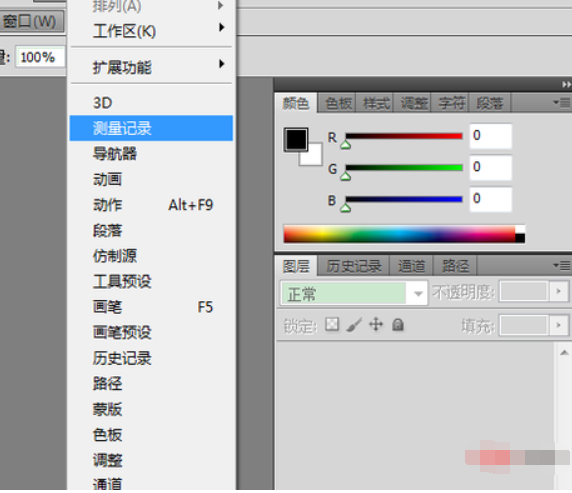Toggle lock image pixels brush icon
The height and width of the screenshot is (493, 572).
(354, 324)
